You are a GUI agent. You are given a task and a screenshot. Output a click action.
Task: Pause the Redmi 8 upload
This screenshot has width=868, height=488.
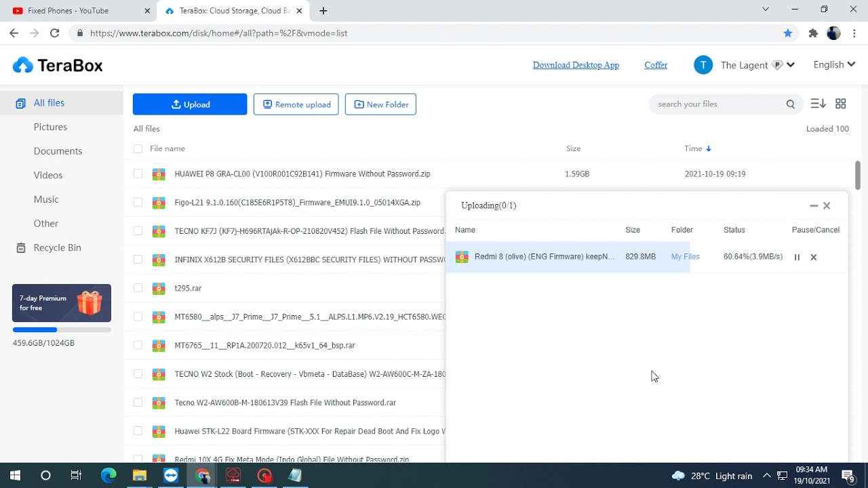tap(797, 257)
